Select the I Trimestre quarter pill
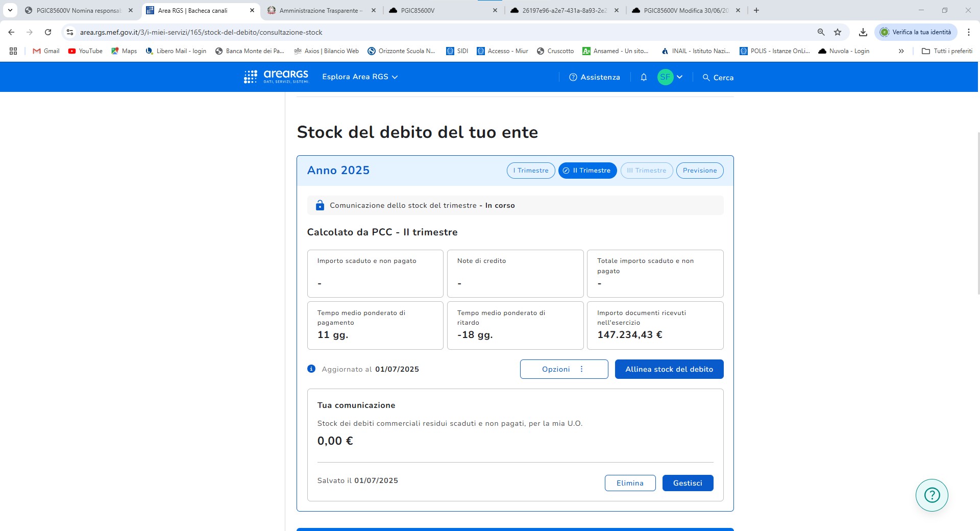Image resolution: width=980 pixels, height=531 pixels. coord(530,171)
